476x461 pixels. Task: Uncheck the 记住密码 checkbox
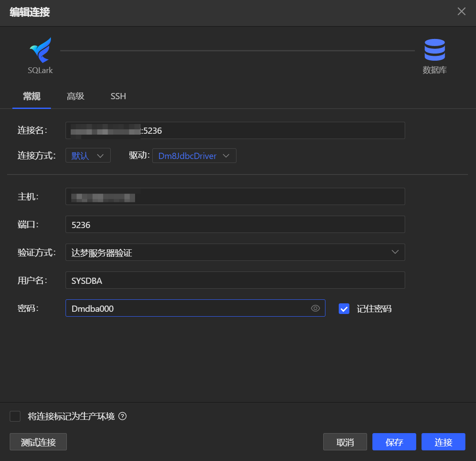coord(344,309)
